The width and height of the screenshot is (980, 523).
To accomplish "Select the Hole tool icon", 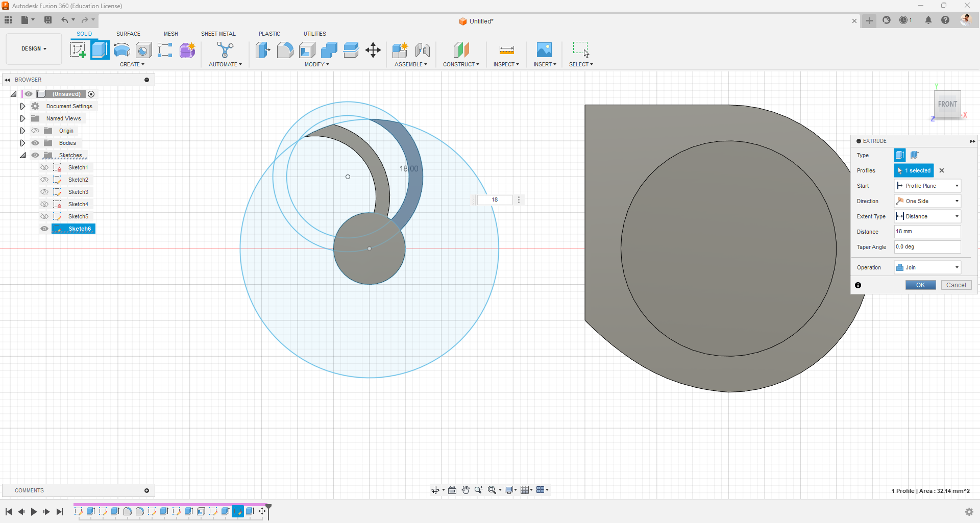I will (144, 50).
